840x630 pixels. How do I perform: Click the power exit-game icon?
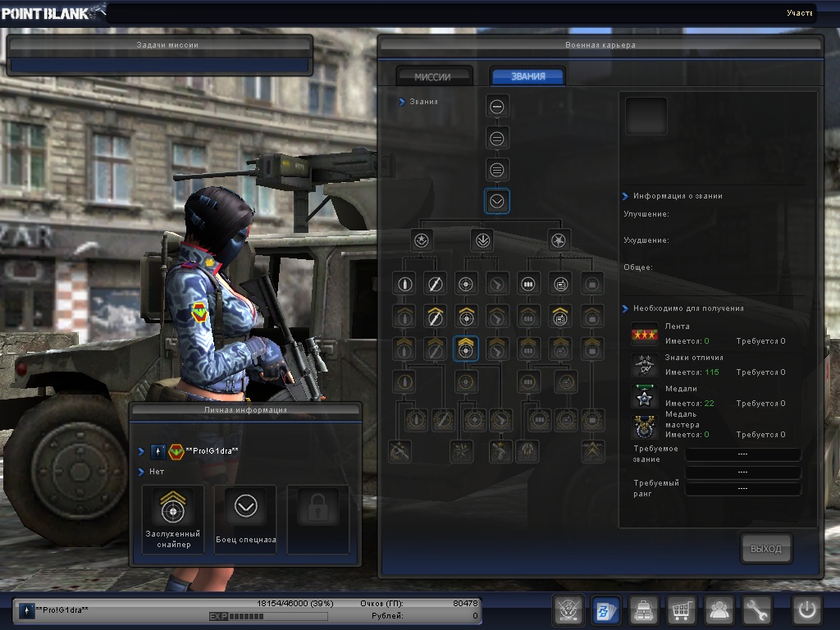click(x=807, y=610)
